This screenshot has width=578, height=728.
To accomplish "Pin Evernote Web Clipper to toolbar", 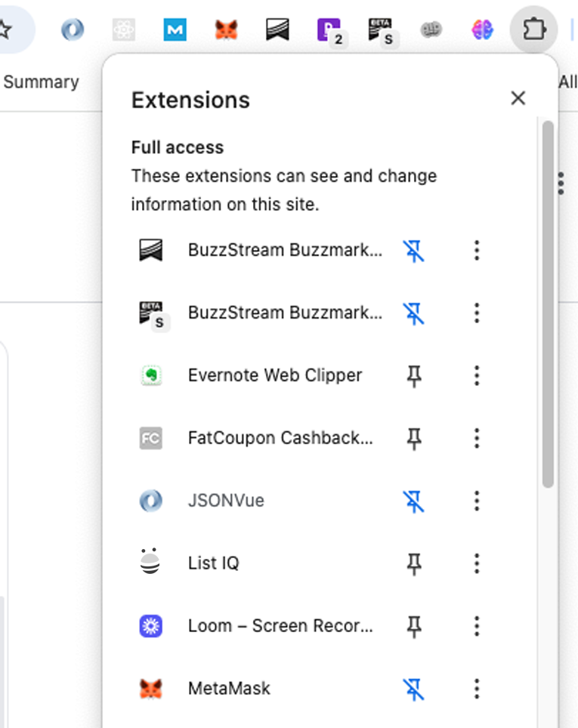I will coord(413,375).
